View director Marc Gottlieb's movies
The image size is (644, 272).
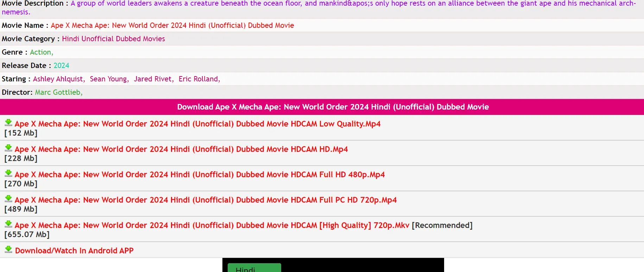[x=58, y=92]
